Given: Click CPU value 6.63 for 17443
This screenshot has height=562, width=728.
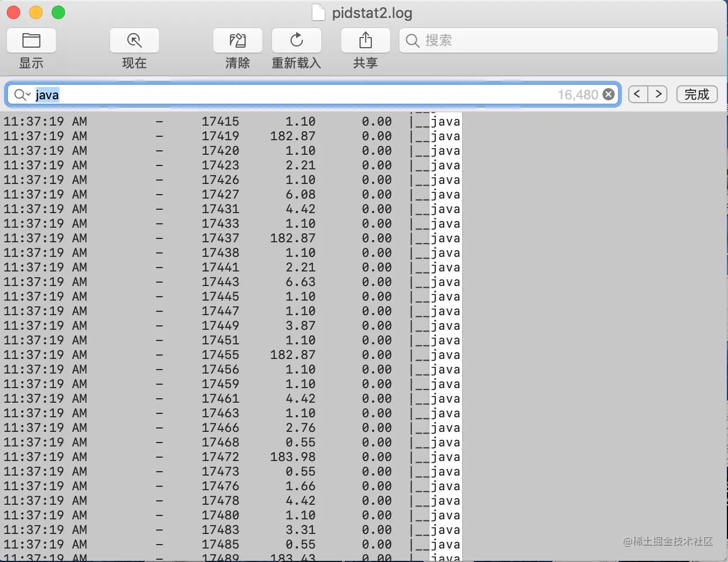Looking at the screenshot, I should click(301, 282).
